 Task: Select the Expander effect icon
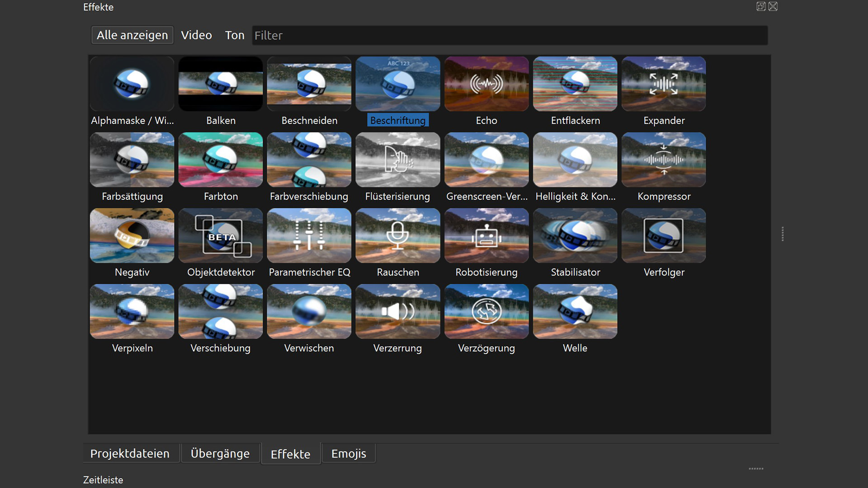663,84
